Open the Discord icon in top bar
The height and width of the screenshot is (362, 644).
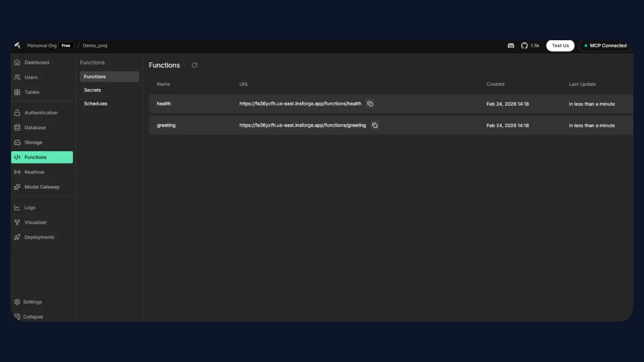coord(510,46)
